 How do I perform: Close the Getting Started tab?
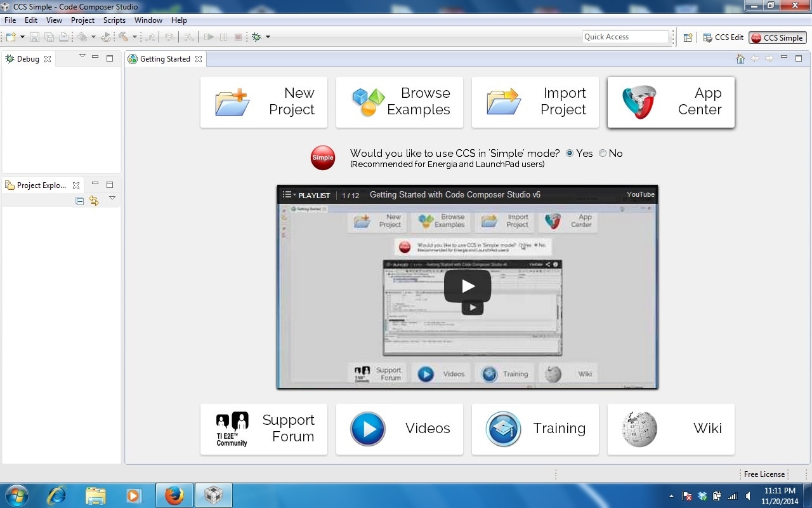click(199, 59)
